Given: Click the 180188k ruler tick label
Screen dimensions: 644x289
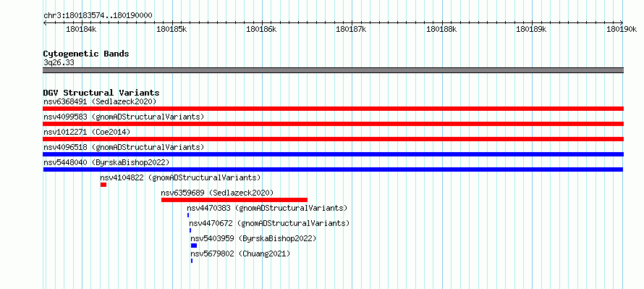Looking at the screenshot, I should click(x=441, y=29).
